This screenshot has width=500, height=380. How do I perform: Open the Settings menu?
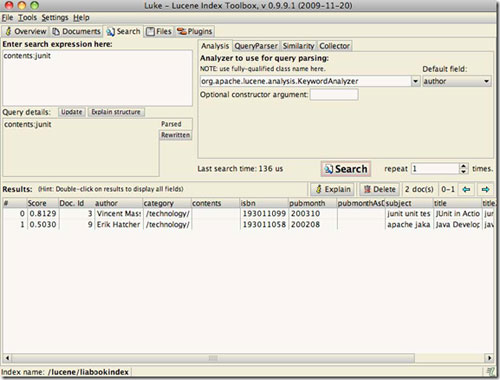click(x=55, y=17)
